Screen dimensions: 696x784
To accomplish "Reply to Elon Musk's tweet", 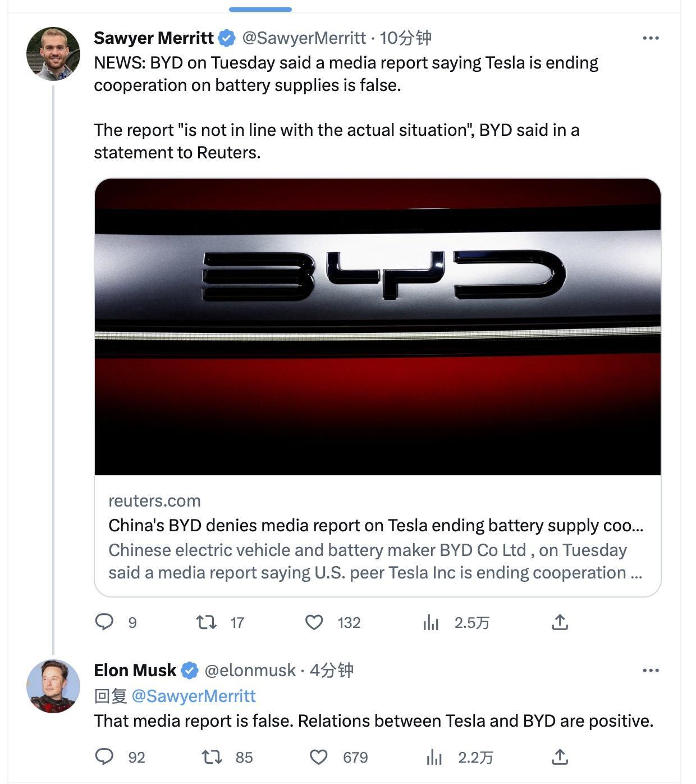I will 104,757.
